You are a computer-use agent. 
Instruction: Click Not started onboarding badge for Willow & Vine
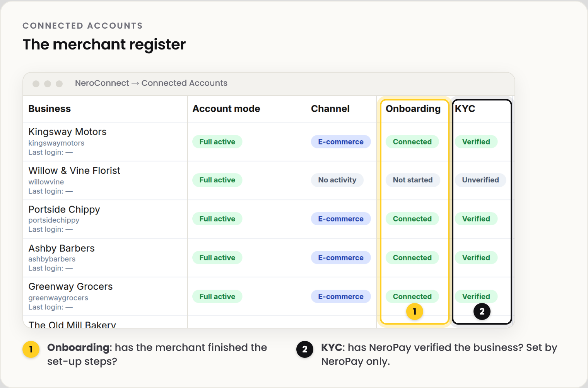click(413, 180)
